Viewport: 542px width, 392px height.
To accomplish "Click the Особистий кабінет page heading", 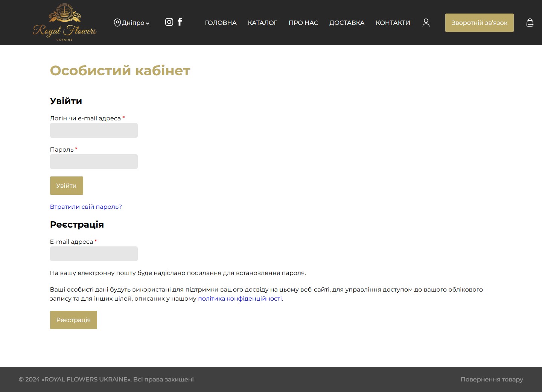I will point(120,70).
